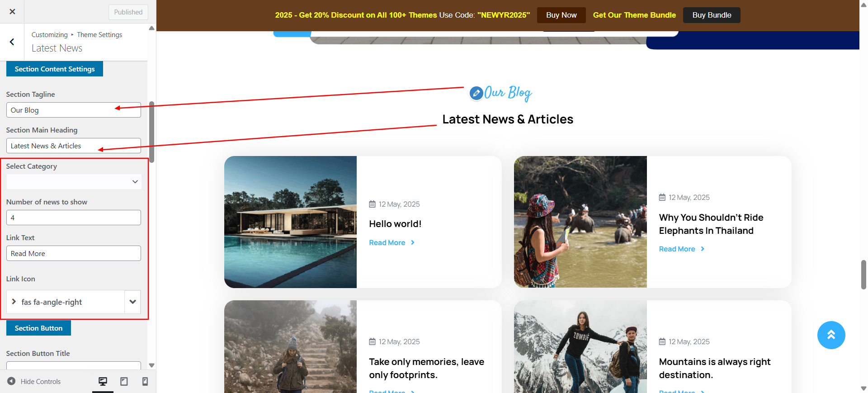Open the elephants in Thailand post thumbnail
This screenshot has height=393, width=868.
580,222
